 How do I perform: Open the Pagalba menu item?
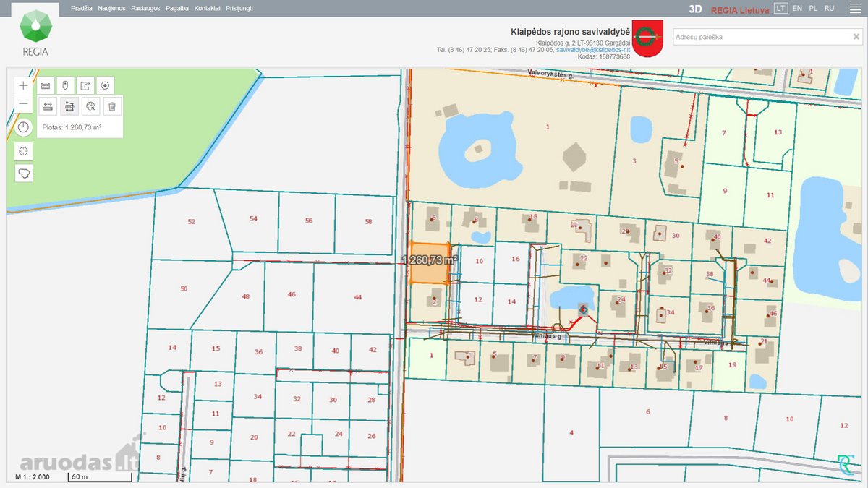pos(177,9)
